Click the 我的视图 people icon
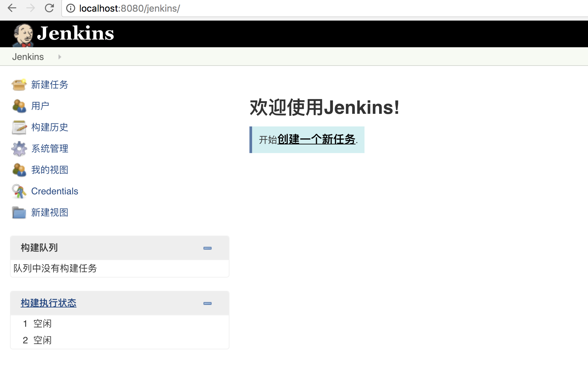588x372 pixels. click(x=19, y=170)
